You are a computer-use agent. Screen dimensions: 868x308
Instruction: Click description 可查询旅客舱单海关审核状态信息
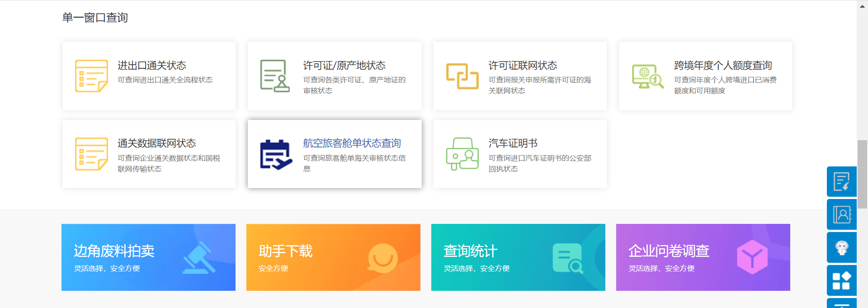(354, 163)
